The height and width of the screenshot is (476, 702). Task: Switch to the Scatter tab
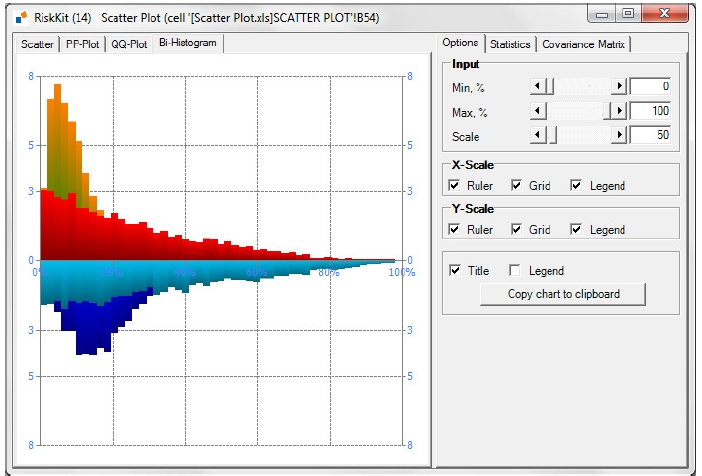point(38,44)
